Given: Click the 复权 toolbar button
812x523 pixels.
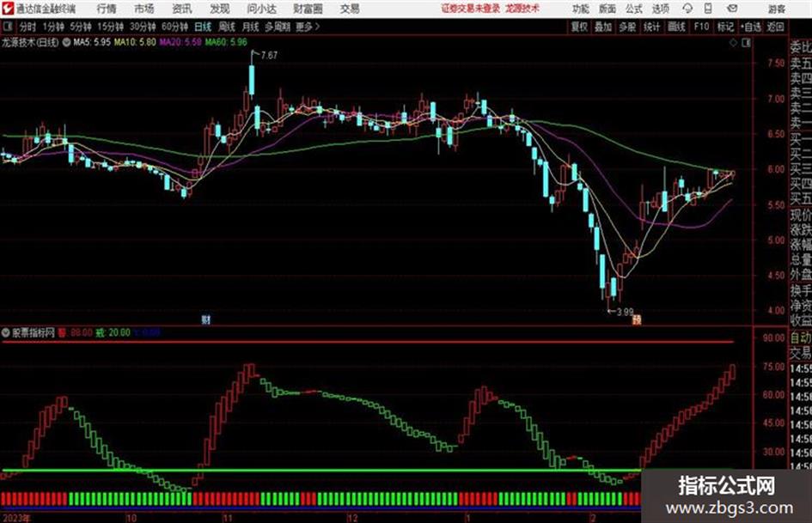Looking at the screenshot, I should [x=579, y=27].
